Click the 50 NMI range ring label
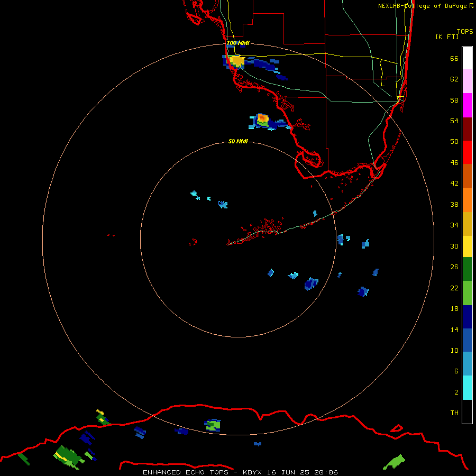The image size is (476, 476). click(x=238, y=141)
